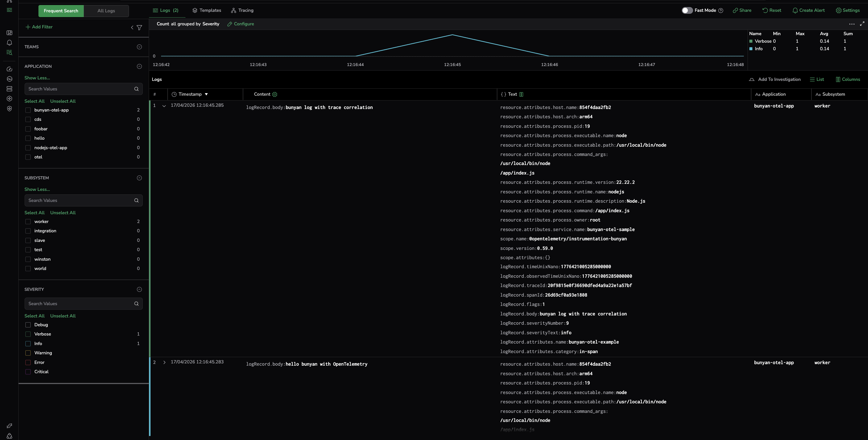Expand log row 2 details
The height and width of the screenshot is (440, 868).
[x=164, y=362]
